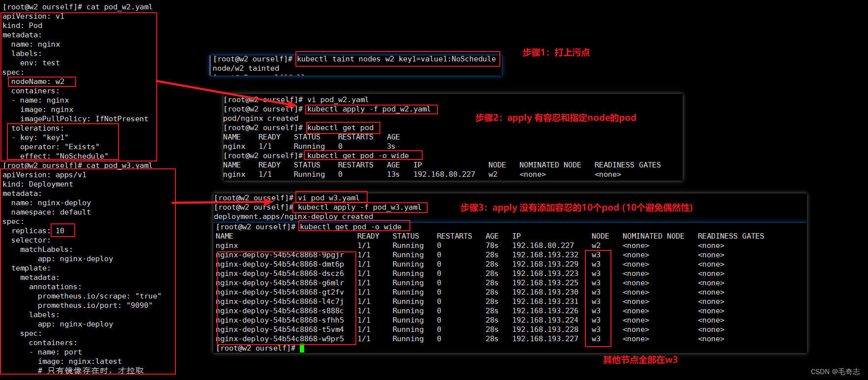Click 'prometheus.io/port: "9090"' annotation
This screenshot has height=380, width=868.
(x=95, y=305)
